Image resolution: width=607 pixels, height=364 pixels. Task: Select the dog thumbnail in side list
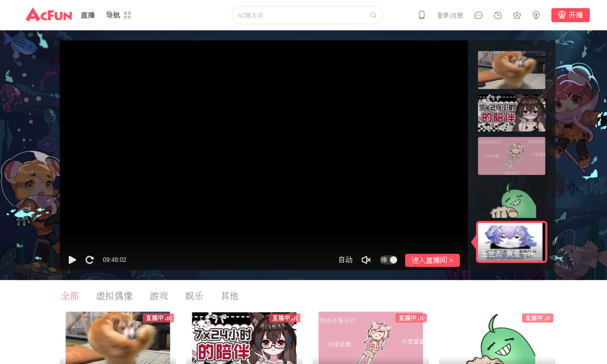point(512,70)
